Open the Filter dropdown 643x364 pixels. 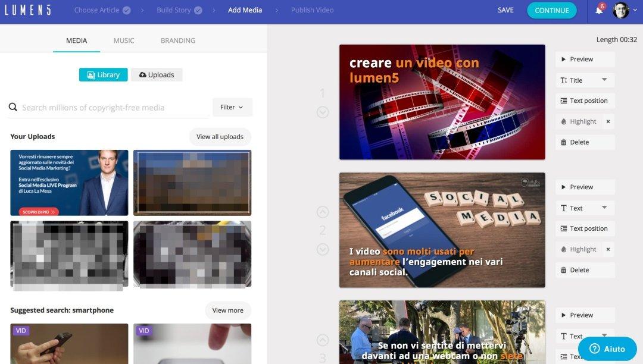[232, 107]
